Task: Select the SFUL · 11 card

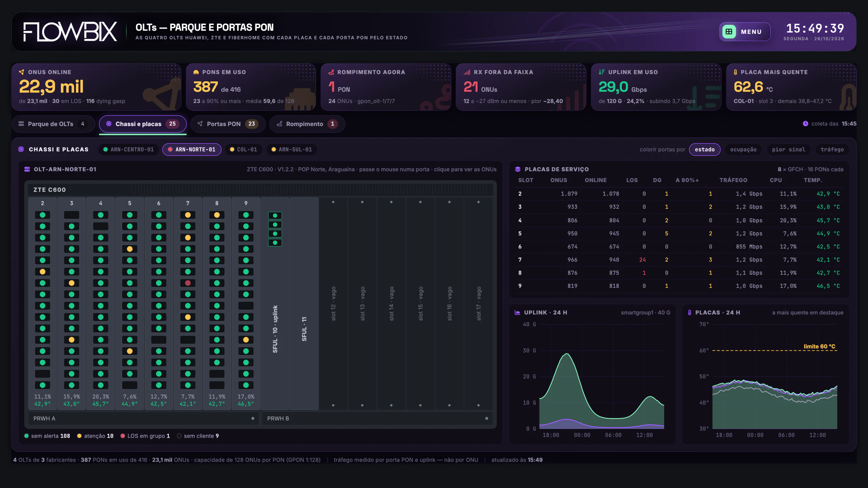Action: (x=304, y=303)
